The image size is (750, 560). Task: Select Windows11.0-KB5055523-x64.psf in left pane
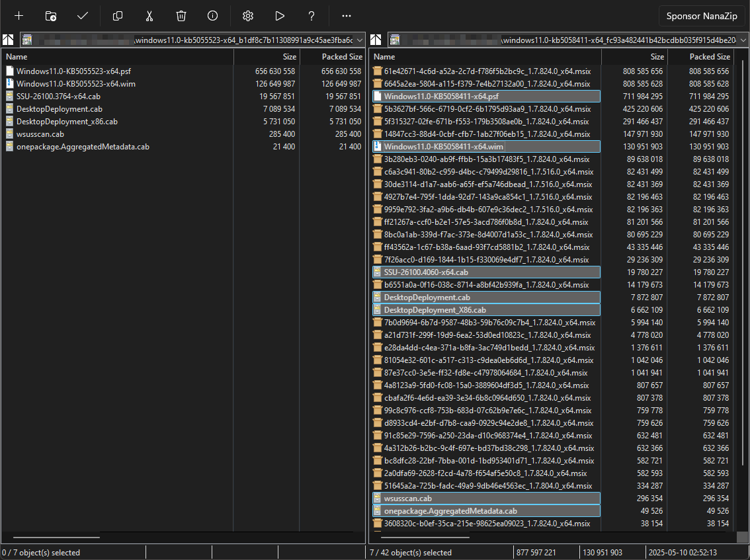pos(184,71)
